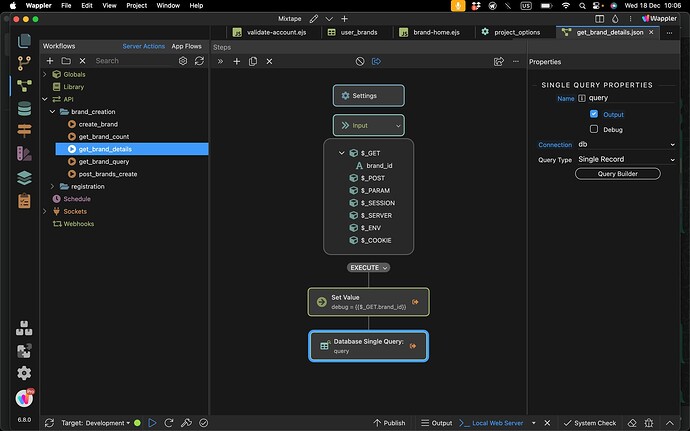Screen dimensions: 690x431
Task: Open the resource blocks sidebar icon
Action: pos(24,328)
